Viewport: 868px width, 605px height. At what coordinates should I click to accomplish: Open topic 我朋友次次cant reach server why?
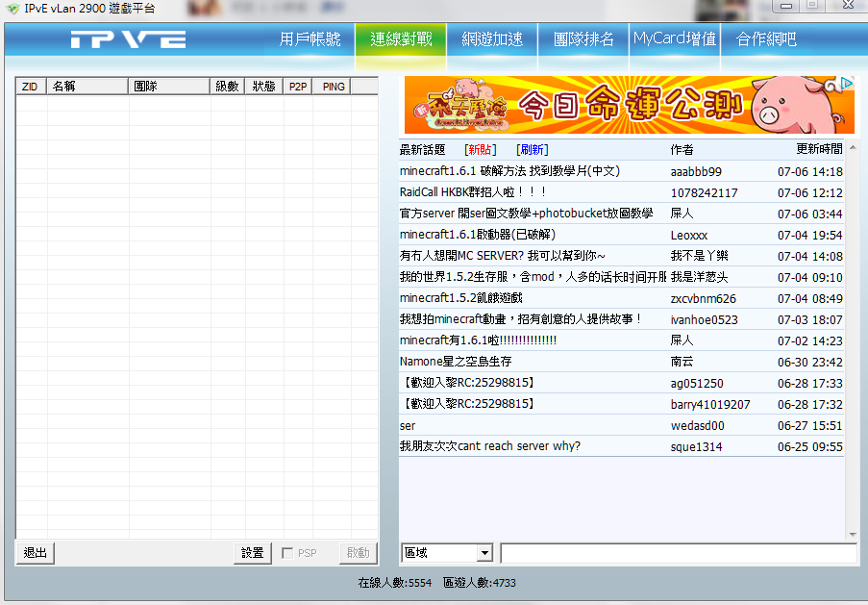[x=490, y=446]
